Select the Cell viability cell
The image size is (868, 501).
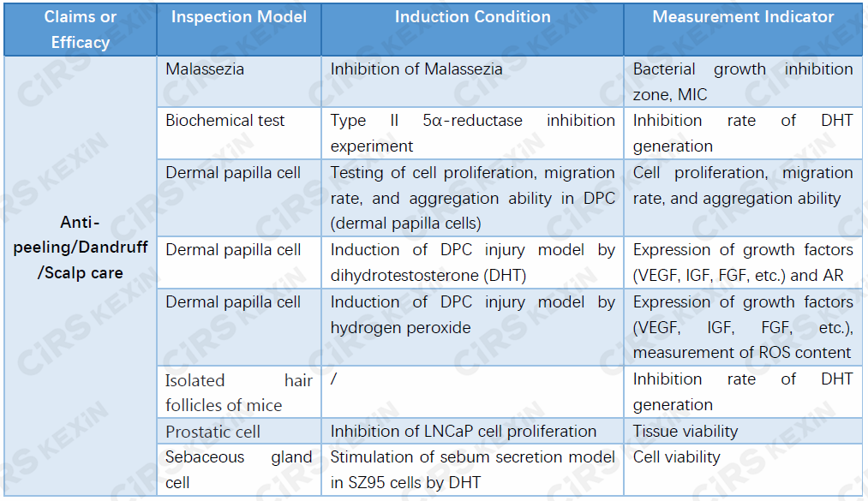[x=743, y=469]
